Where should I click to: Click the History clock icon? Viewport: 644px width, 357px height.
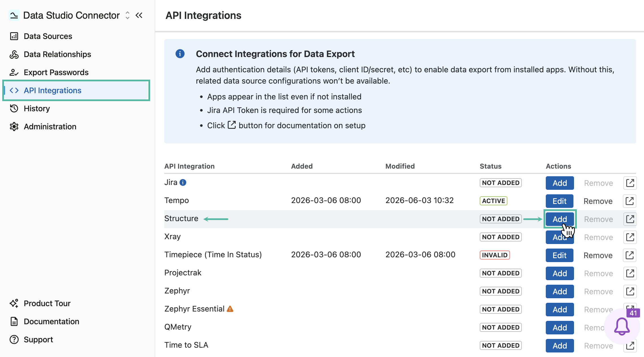14,108
